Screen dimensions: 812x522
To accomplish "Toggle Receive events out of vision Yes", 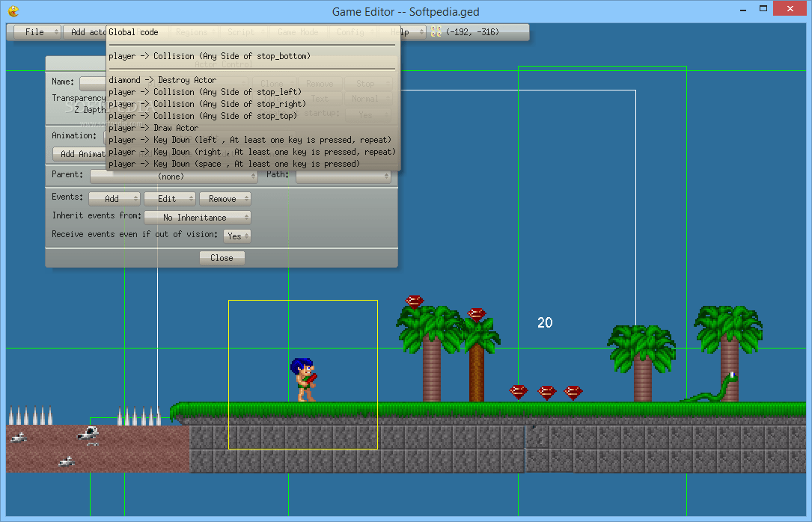I will [x=237, y=236].
